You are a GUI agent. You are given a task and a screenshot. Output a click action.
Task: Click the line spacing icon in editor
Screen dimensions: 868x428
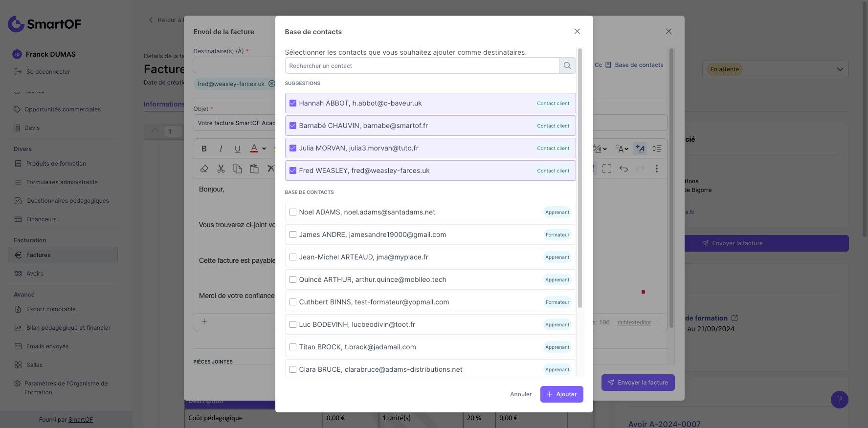pos(657,149)
